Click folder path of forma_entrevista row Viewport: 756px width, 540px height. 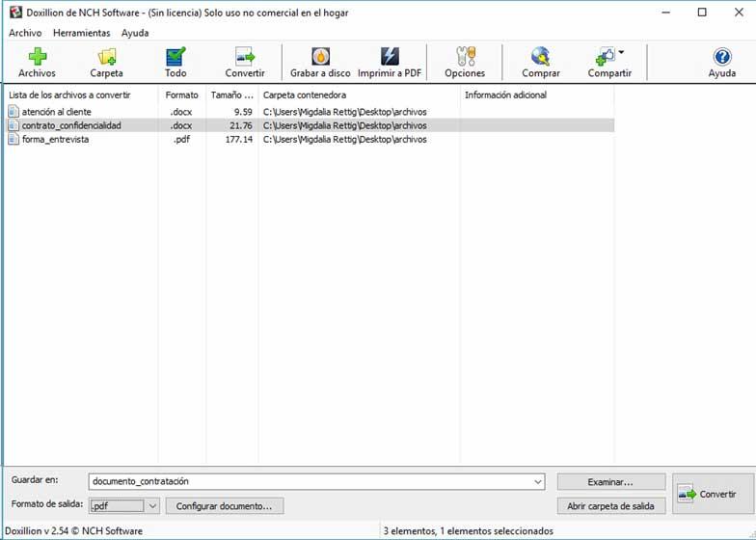(345, 139)
